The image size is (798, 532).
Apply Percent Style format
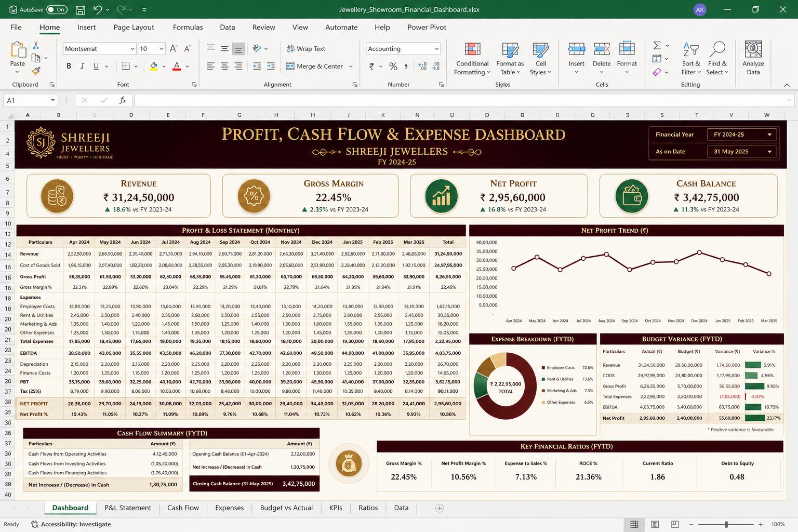click(x=393, y=66)
